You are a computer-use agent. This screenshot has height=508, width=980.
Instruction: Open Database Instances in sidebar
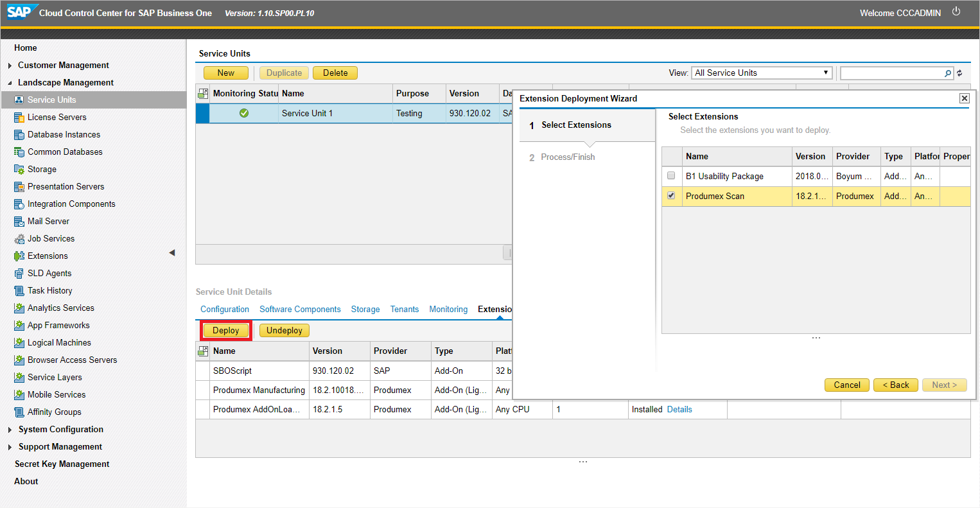[x=64, y=134]
